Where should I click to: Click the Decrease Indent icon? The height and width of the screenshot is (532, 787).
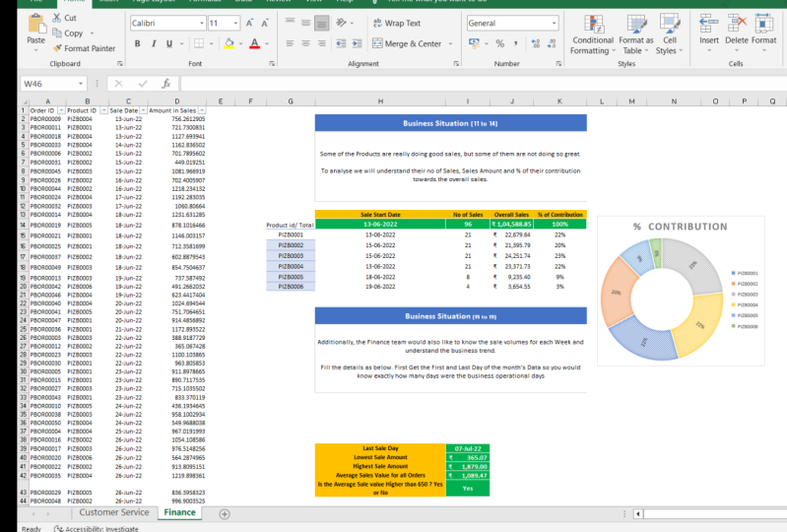click(342, 43)
